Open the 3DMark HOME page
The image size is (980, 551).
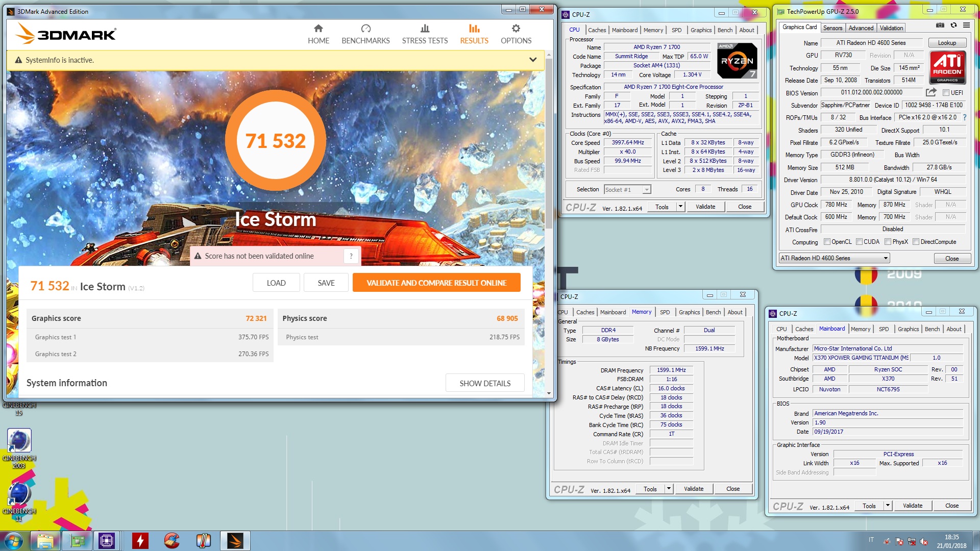pos(318,34)
